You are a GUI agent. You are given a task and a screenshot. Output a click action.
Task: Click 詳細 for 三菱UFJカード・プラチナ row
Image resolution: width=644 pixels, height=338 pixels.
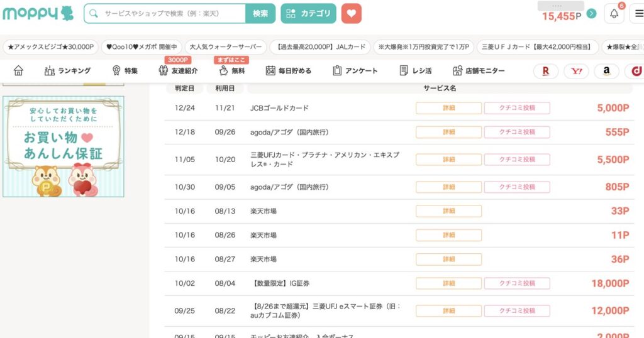[x=448, y=160]
